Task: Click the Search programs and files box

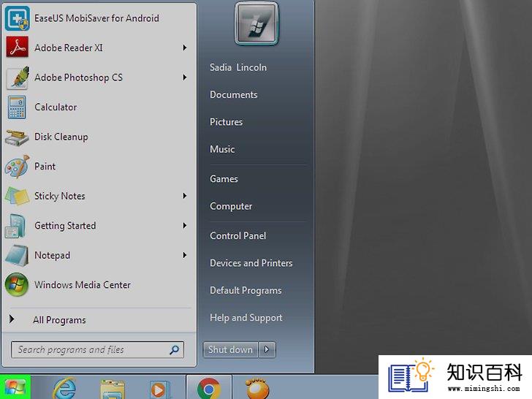Action: pos(97,350)
